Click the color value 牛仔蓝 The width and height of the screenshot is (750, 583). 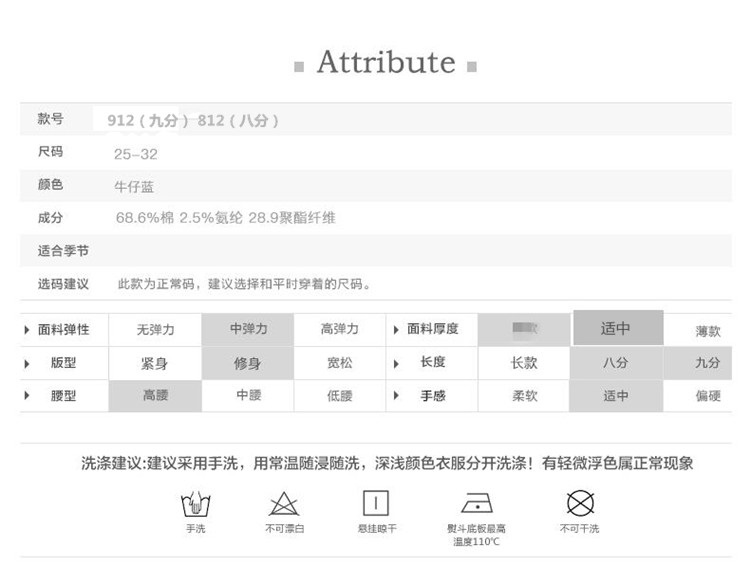coord(134,187)
